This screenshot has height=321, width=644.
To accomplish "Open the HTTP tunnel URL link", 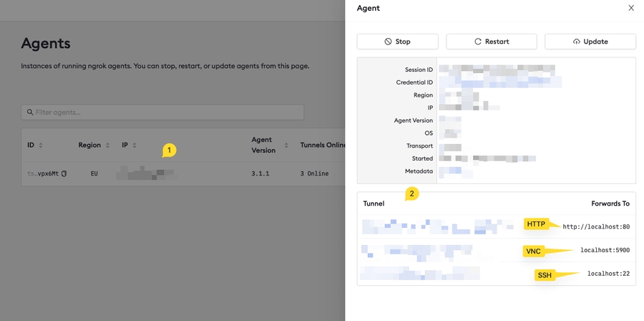I will click(x=436, y=227).
